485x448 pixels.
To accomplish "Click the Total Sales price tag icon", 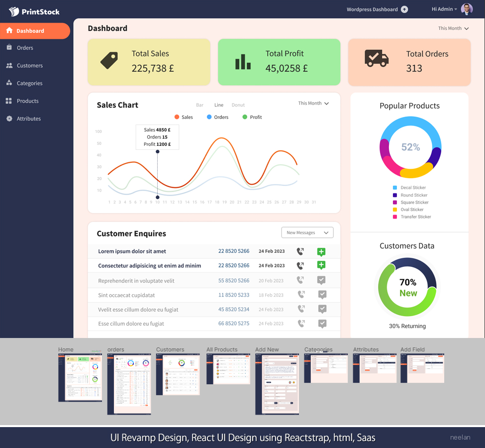I will (109, 61).
